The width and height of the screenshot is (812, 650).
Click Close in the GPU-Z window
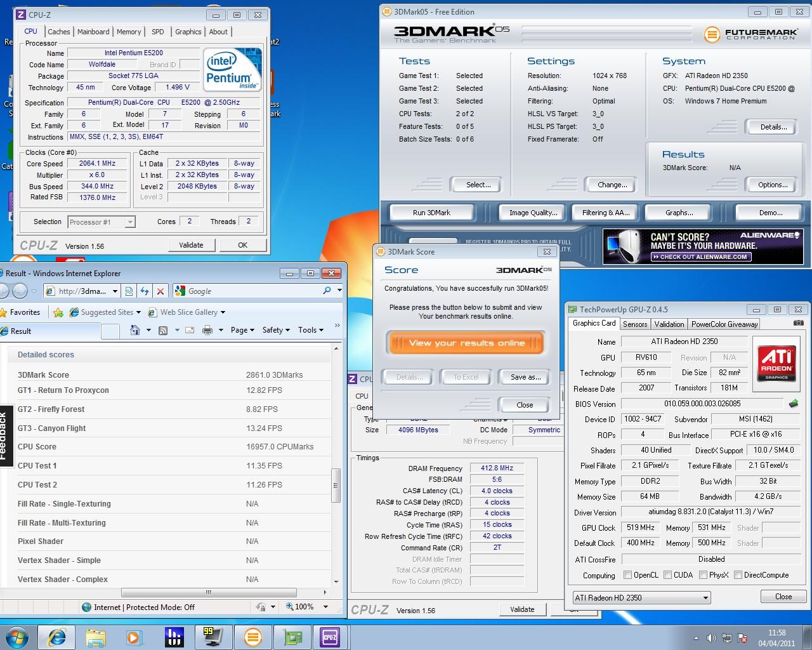[x=783, y=597]
